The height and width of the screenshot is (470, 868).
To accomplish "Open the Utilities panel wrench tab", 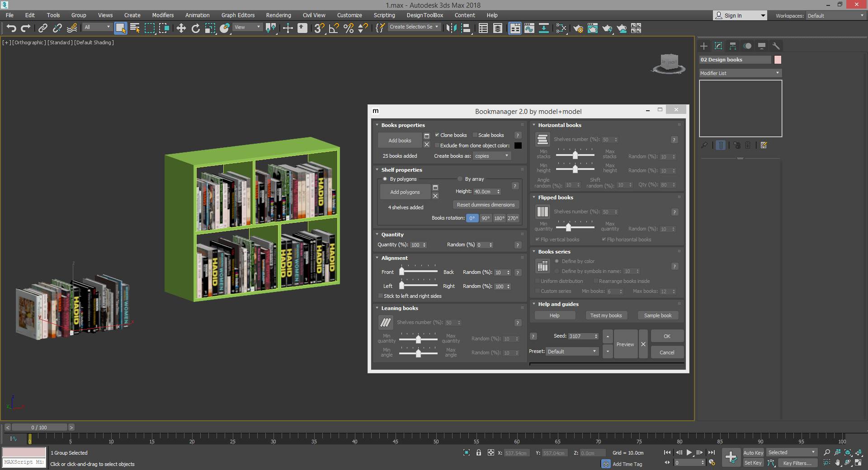I will [776, 46].
